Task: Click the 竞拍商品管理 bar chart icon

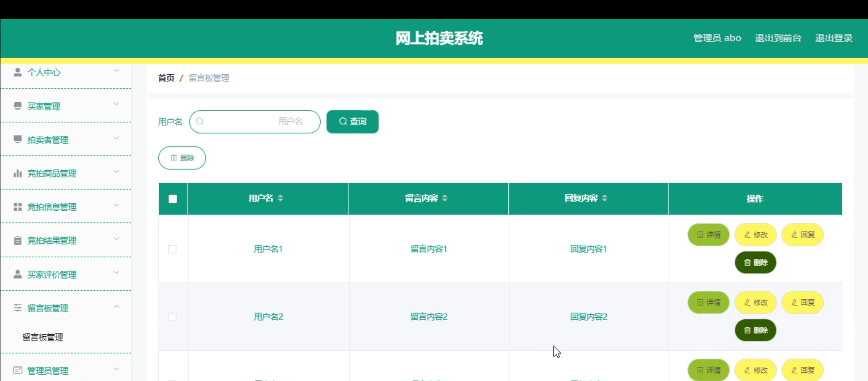Action: tap(18, 173)
